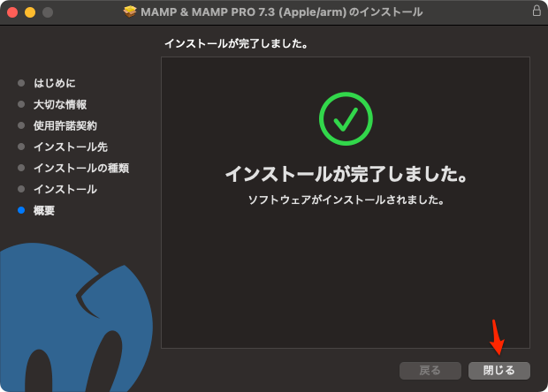548x392 pixels.
Task: Click the red arrow pointing to 閉じる
Action: tap(498, 336)
